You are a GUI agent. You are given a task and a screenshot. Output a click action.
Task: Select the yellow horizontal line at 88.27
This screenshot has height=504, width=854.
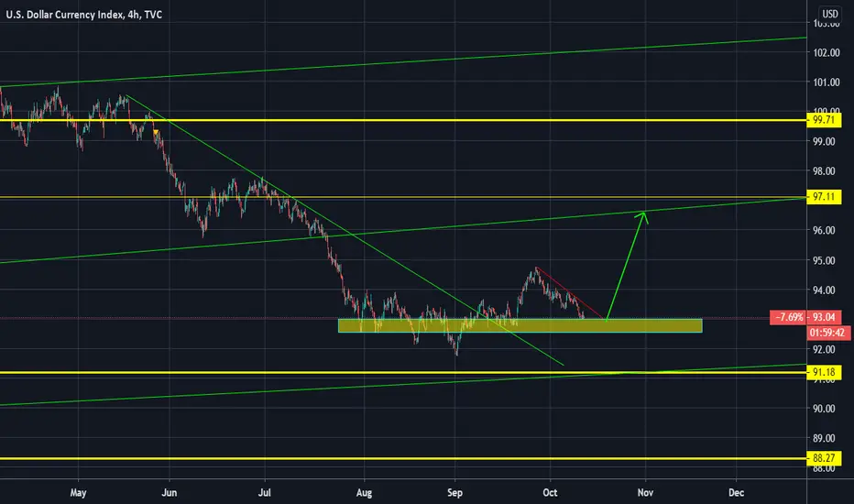pyautogui.click(x=403, y=459)
